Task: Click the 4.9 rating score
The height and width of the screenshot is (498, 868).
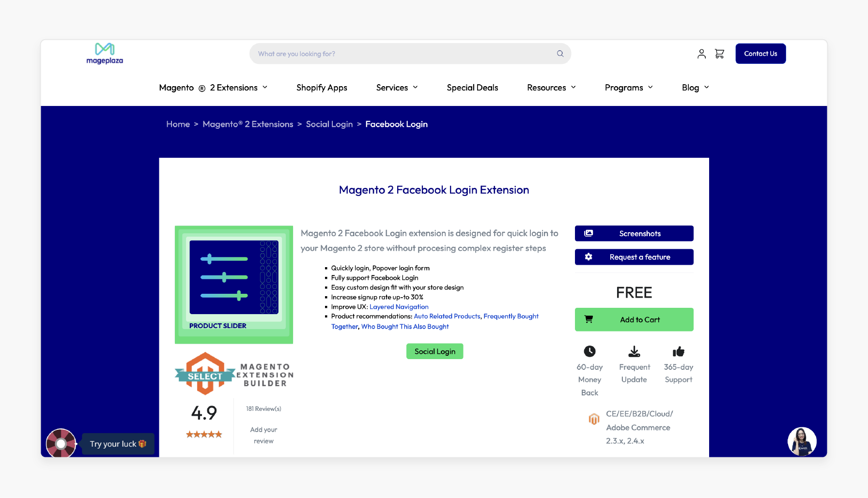Action: coord(204,413)
